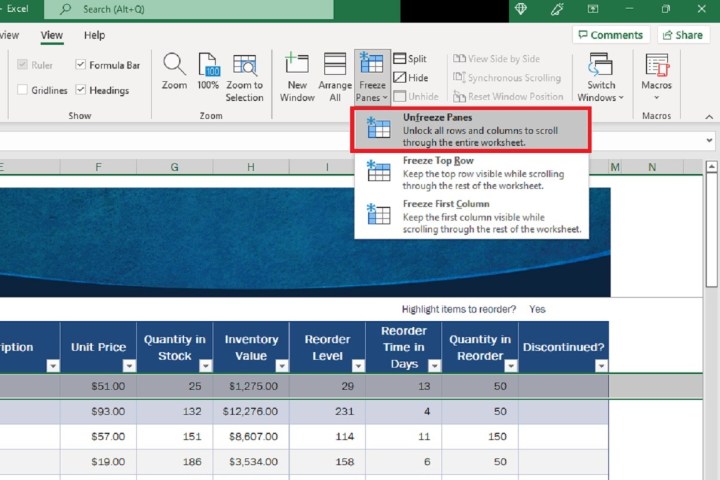Expand the Switch Windows dropdown

click(x=601, y=76)
